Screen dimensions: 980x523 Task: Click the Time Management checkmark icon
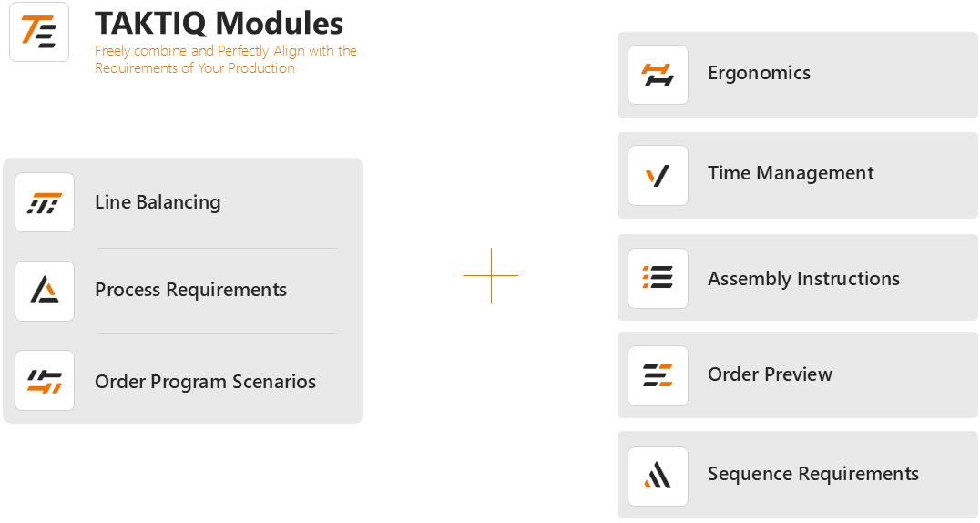coord(658,175)
